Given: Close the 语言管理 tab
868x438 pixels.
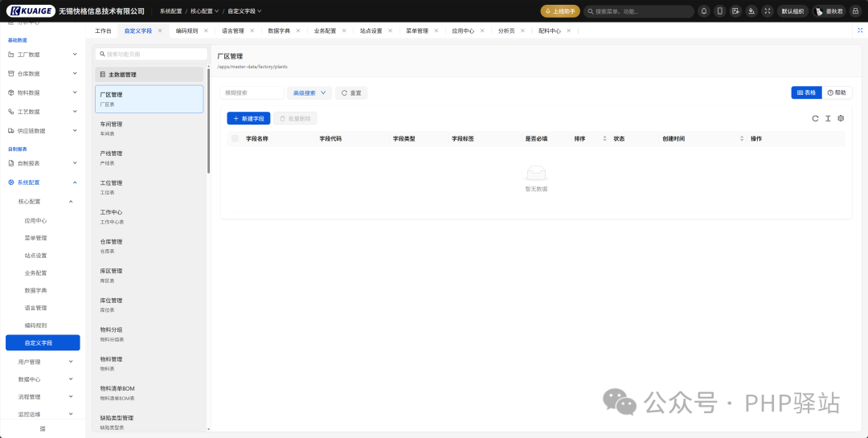Looking at the screenshot, I should tap(252, 31).
